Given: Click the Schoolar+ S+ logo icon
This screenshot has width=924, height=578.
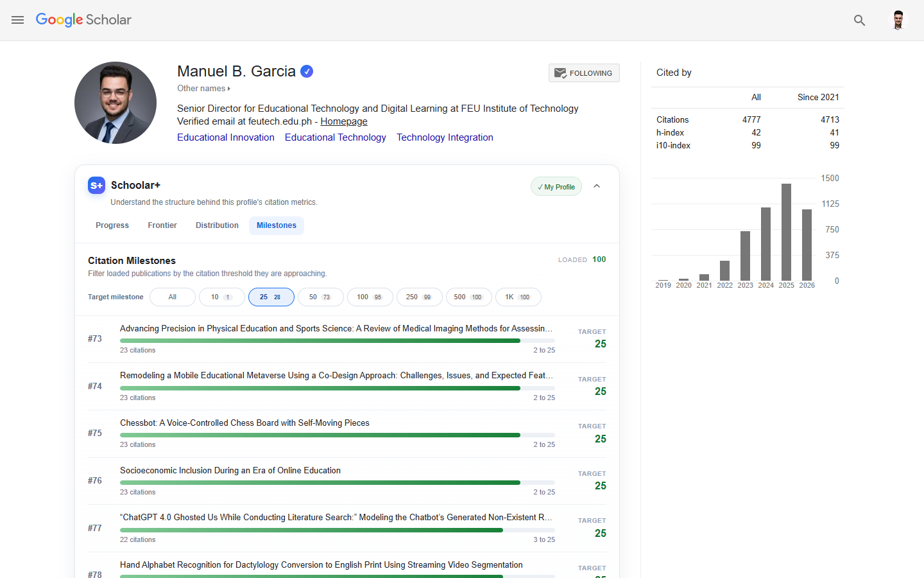Looking at the screenshot, I should 96,186.
